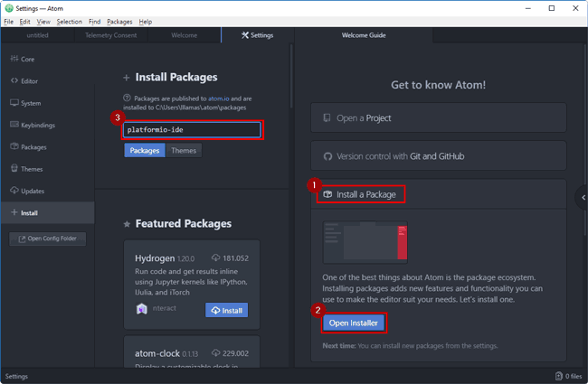588x384 pixels.
Task: Focus the platformio-ide package search field
Action: [192, 129]
